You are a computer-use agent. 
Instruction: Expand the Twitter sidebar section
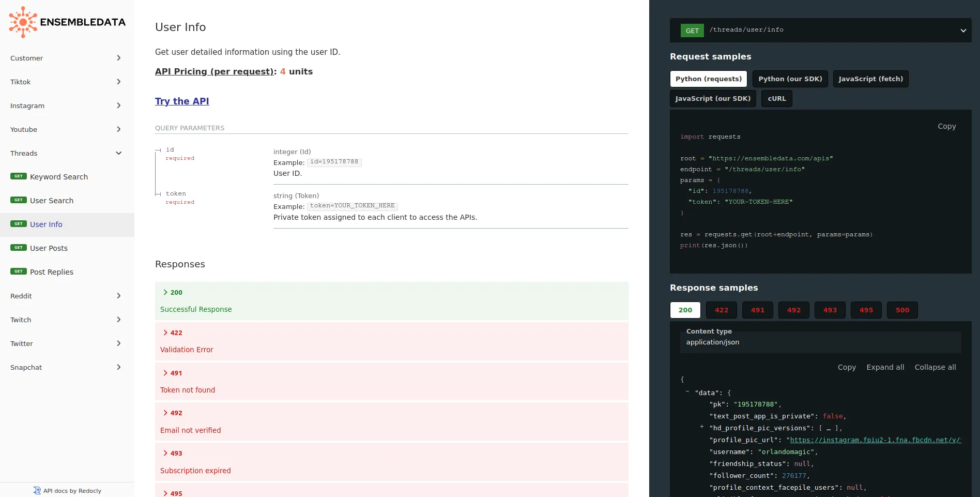pos(67,343)
